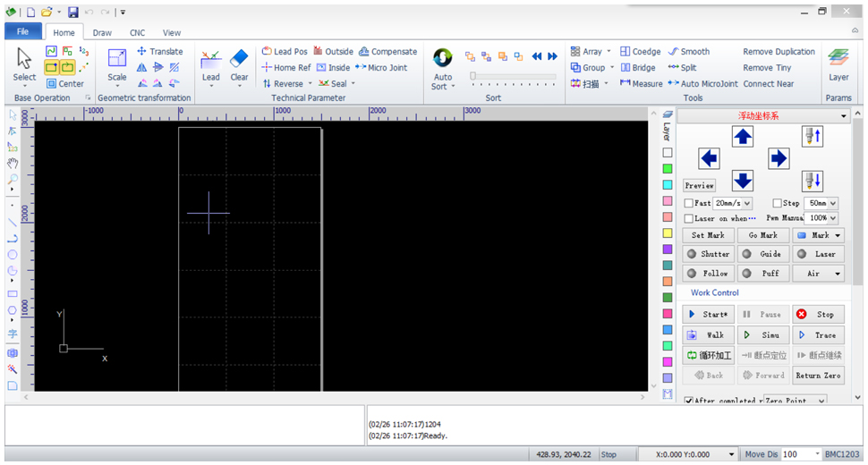Select the green layer color swatch

[x=668, y=168]
